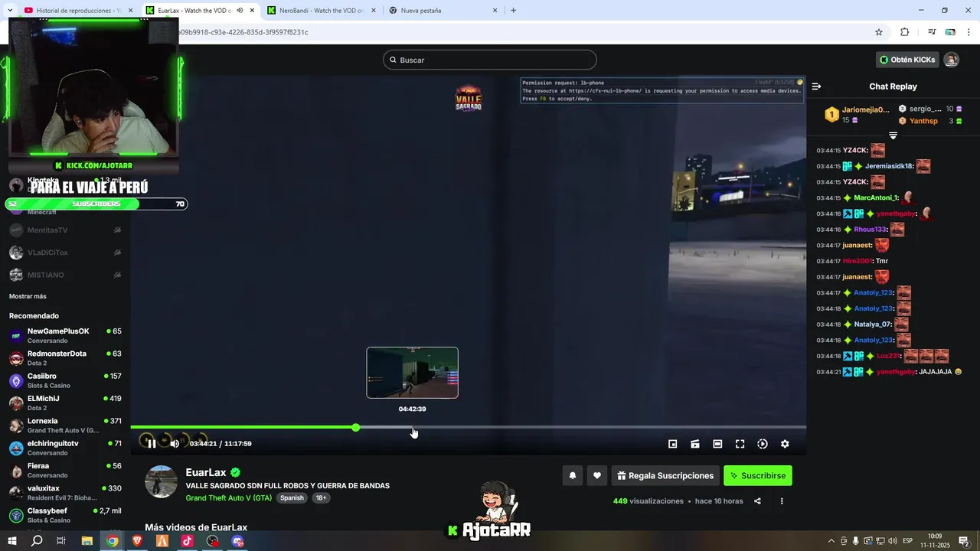Click the EuarLax channel name

point(206,473)
